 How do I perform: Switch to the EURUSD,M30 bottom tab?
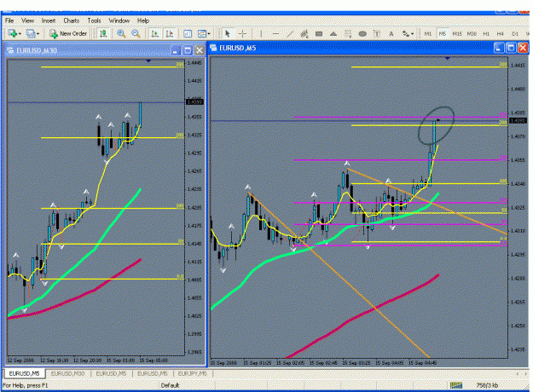tap(67, 373)
